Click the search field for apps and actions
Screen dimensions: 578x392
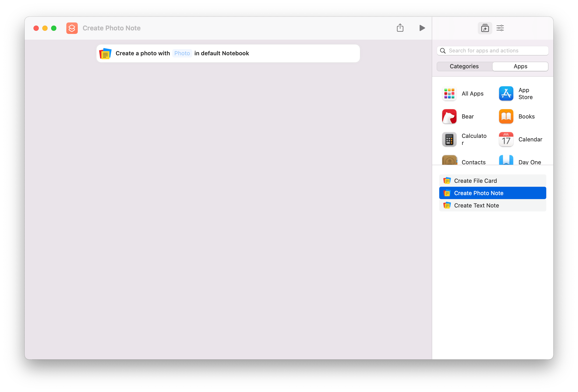[493, 50]
